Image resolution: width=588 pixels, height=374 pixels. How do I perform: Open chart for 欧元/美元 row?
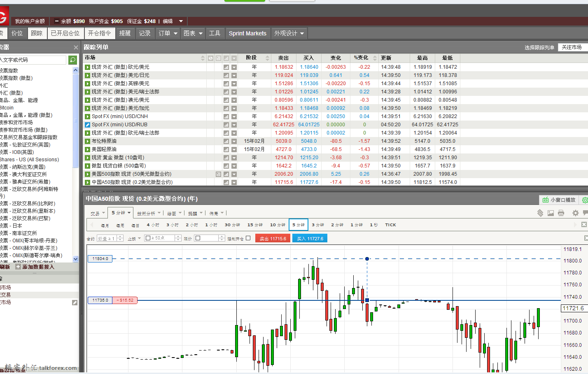[226, 67]
